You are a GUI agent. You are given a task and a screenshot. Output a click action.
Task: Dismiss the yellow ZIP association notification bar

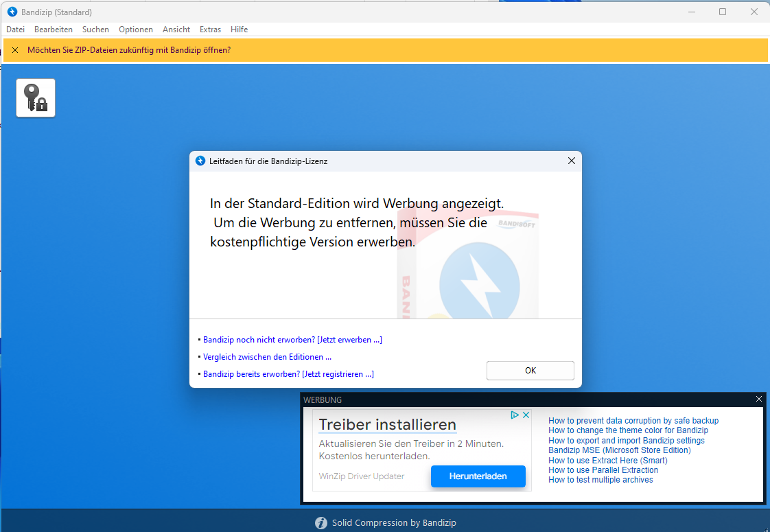(15, 50)
